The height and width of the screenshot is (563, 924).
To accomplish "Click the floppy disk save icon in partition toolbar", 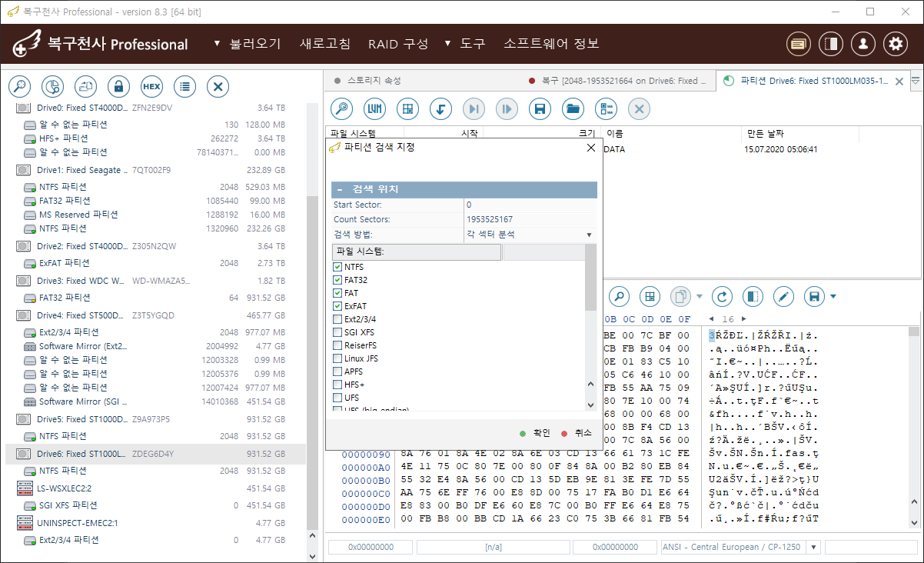I will 540,108.
